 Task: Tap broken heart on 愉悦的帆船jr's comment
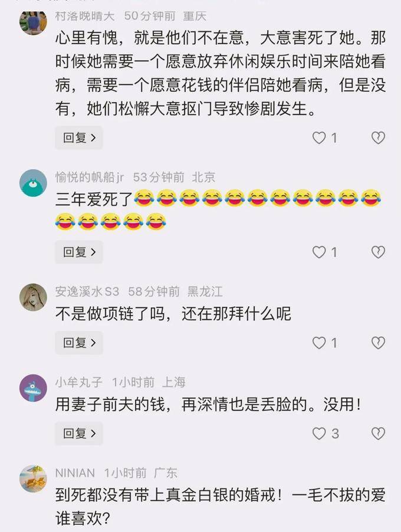[378, 252]
